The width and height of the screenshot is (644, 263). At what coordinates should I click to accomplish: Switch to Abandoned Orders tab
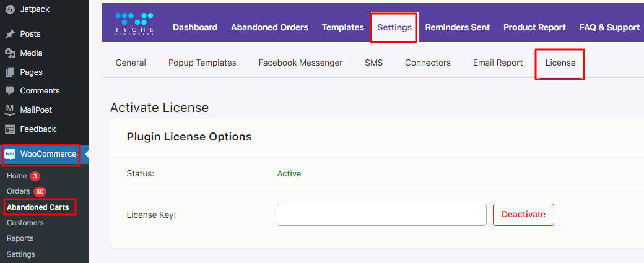pos(269,27)
